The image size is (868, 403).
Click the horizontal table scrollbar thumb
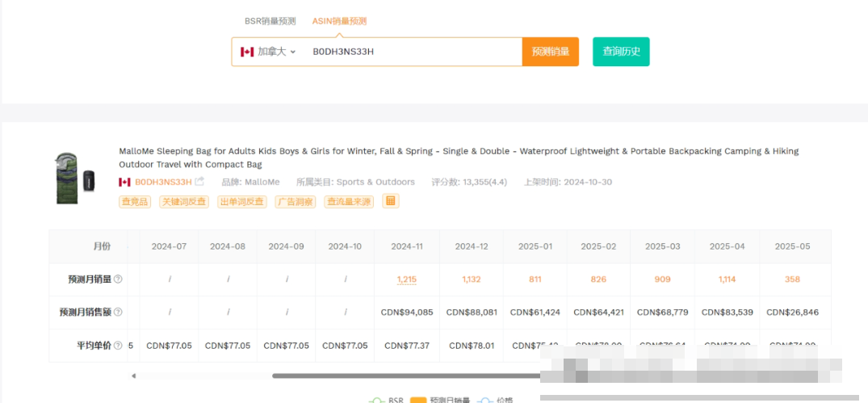click(406, 376)
